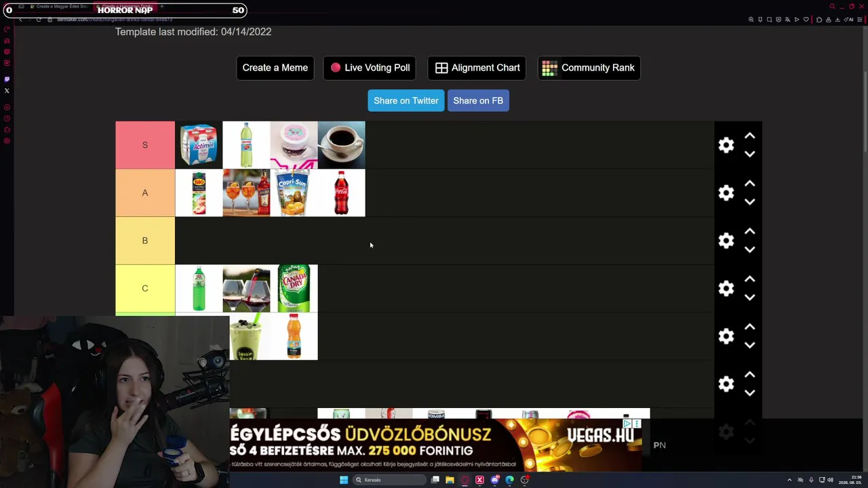The image size is (868, 488).
Task: Pick the Canada Dry can in C tier
Action: (x=294, y=288)
